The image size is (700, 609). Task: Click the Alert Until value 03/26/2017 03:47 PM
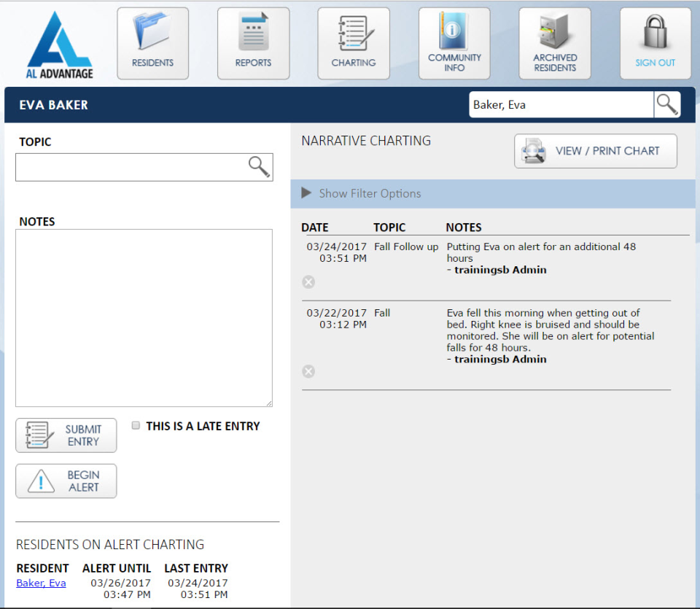pyautogui.click(x=120, y=589)
